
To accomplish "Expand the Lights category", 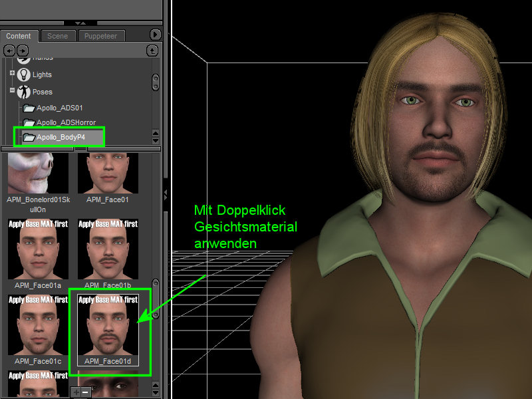I will pyautogui.click(x=12, y=73).
